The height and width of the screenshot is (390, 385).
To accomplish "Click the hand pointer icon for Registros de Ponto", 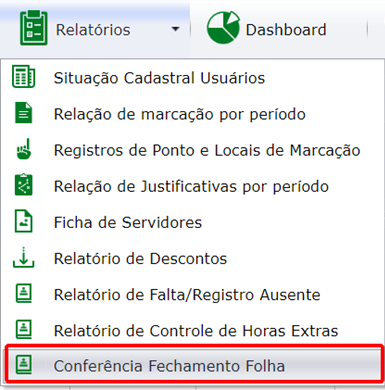I will click(x=24, y=149).
